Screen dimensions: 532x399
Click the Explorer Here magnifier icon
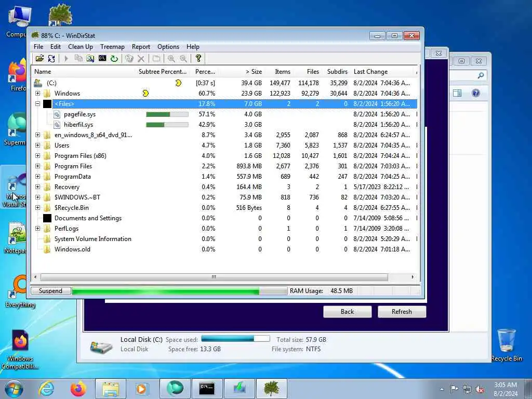(90, 58)
